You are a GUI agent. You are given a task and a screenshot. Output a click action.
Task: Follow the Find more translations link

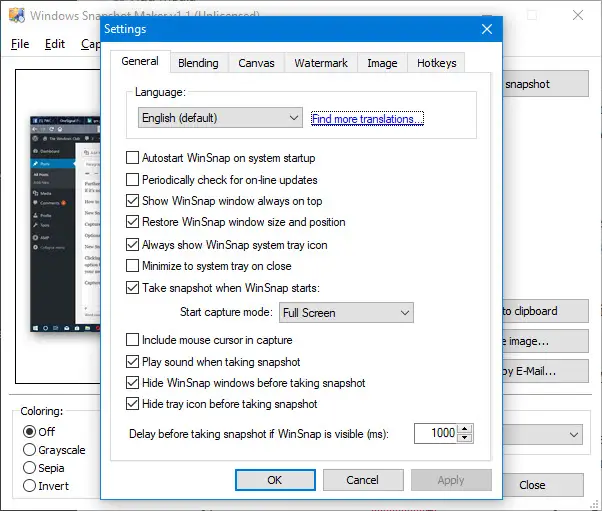tap(367, 119)
